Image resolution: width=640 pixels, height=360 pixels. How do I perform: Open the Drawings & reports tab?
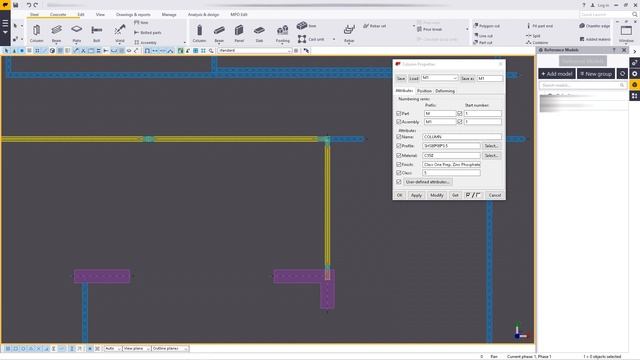coord(133,14)
